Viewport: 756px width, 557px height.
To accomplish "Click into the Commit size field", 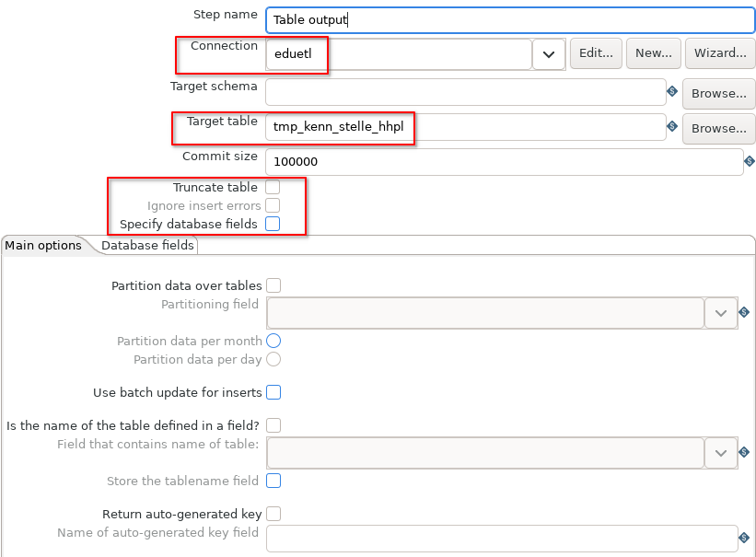I will click(505, 161).
